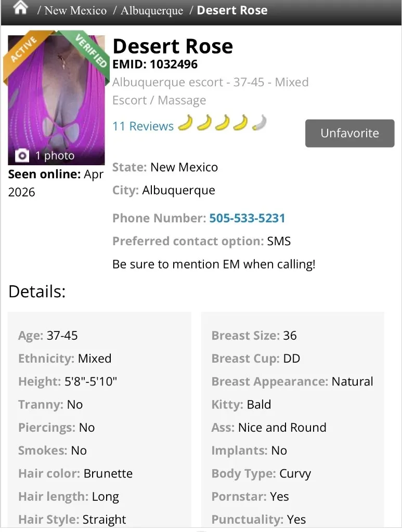402x532 pixels.
Task: Click the greyed-out fifth banana rating icon
Action: point(260,124)
